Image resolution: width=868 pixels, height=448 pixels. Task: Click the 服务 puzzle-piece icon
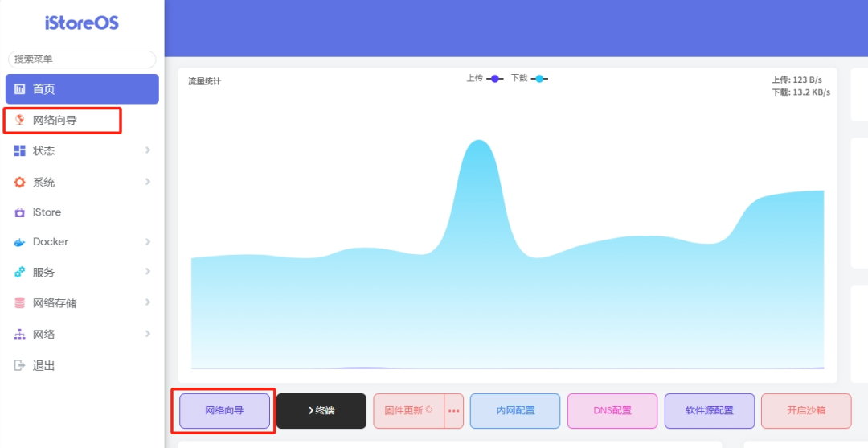point(20,273)
